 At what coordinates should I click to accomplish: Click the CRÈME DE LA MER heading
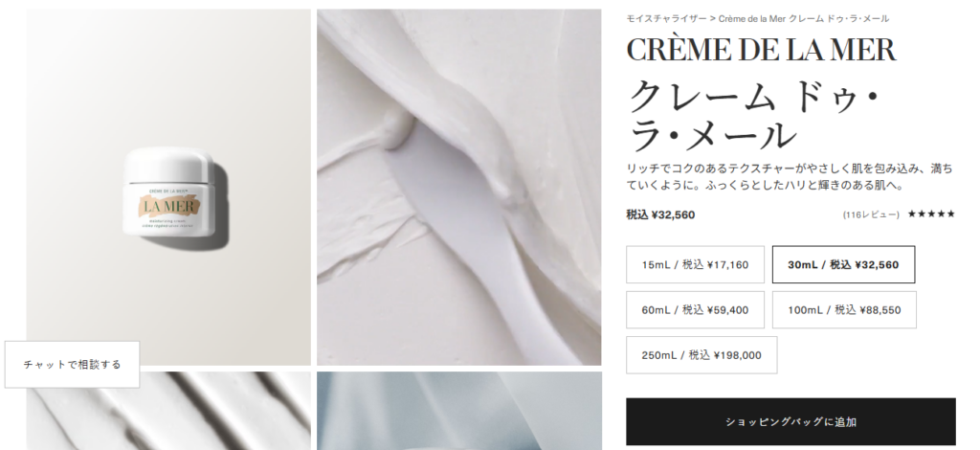pos(761,50)
